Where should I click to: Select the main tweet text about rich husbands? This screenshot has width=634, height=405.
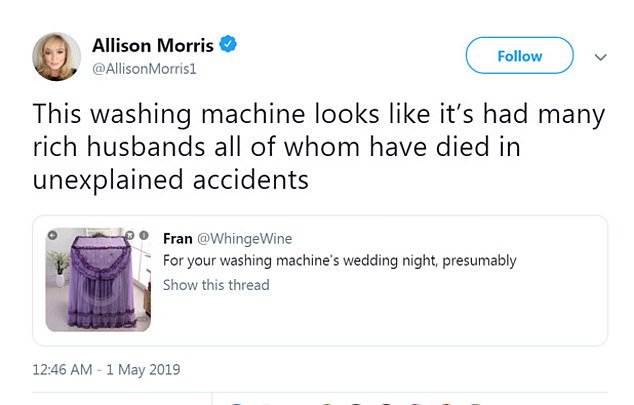319,146
